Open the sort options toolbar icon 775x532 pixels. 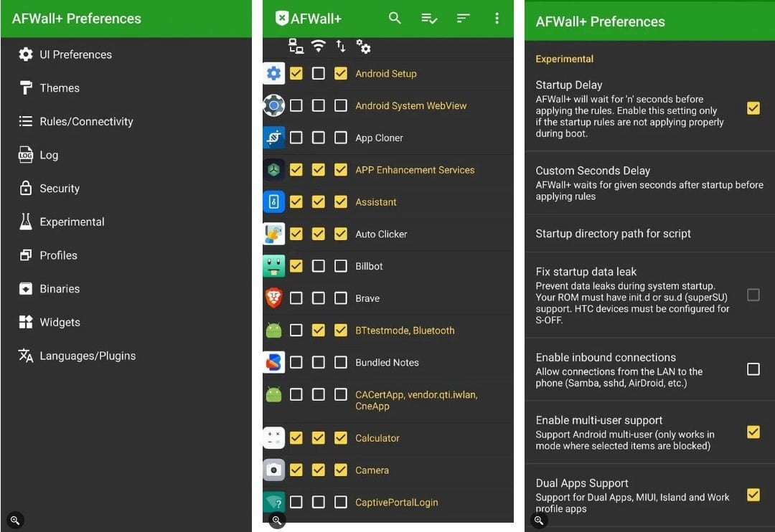click(x=463, y=18)
